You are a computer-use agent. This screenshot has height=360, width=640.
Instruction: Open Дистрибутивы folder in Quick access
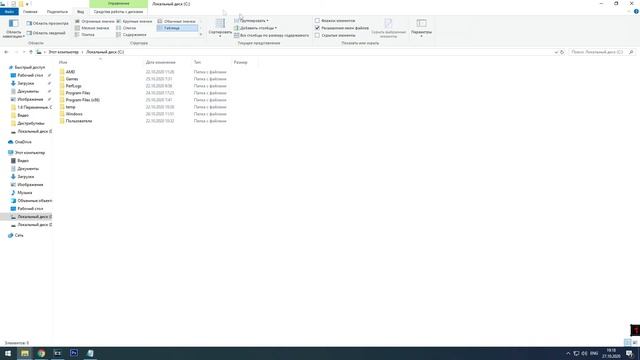coord(31,123)
